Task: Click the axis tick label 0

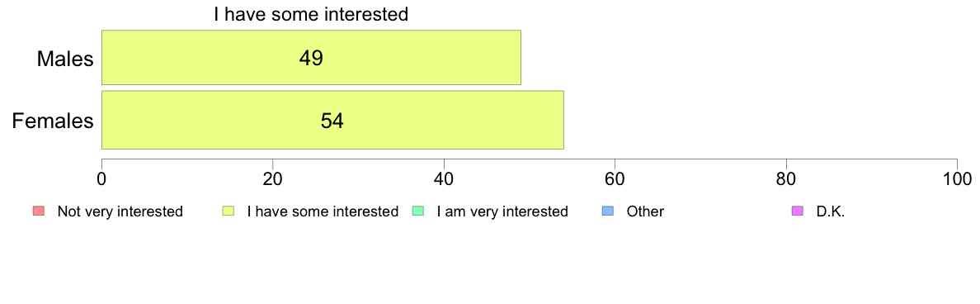Action: [x=101, y=179]
